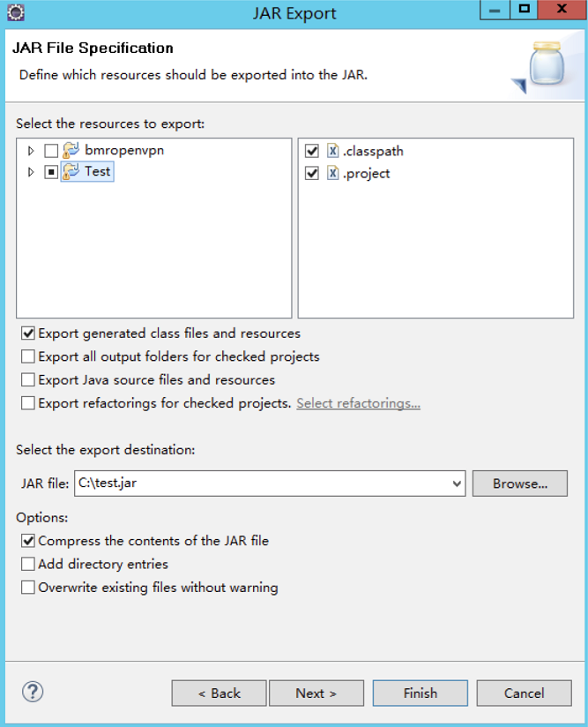Click the Browse button
The image size is (588, 727).
click(x=520, y=483)
